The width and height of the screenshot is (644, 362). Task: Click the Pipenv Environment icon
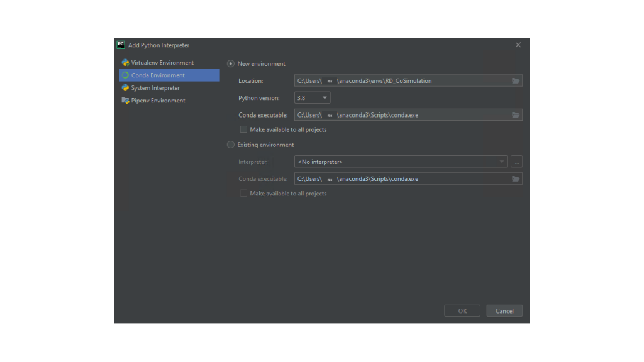(x=126, y=101)
